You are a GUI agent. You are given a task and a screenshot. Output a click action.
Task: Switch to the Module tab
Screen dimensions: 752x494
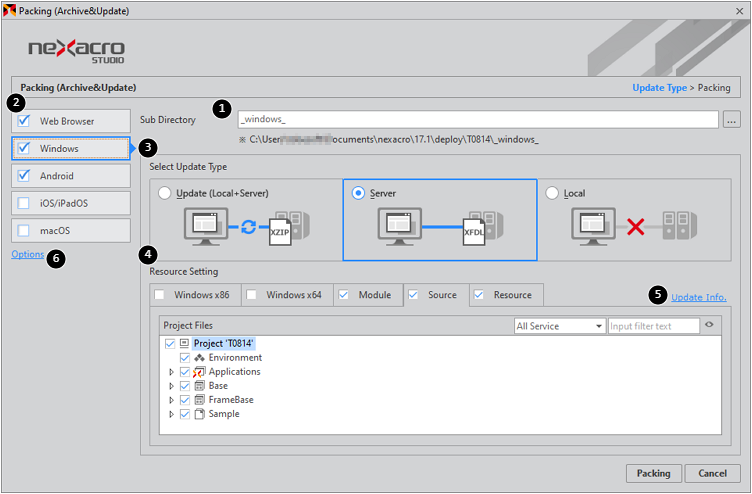(366, 295)
